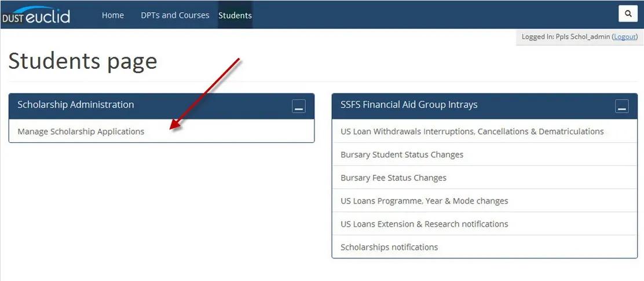
Task: Click the SSFS Financial Aid Group Intrays header
Action: pos(409,105)
